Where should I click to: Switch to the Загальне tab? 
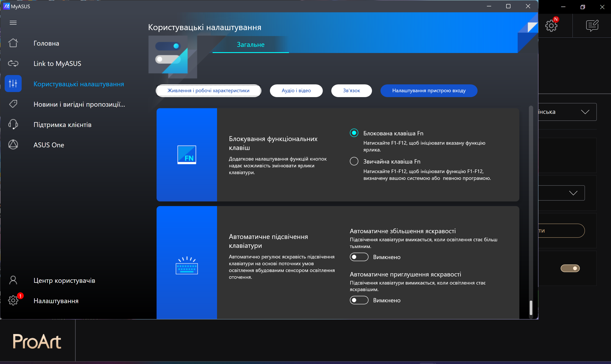pyautogui.click(x=250, y=45)
